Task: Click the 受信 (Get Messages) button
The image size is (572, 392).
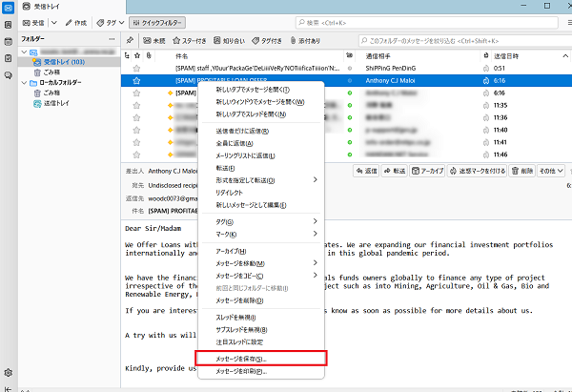Action: 33,23
